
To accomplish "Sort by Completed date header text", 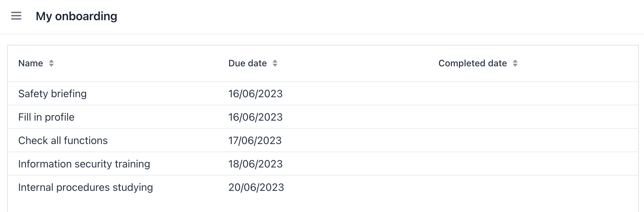I will [472, 63].
